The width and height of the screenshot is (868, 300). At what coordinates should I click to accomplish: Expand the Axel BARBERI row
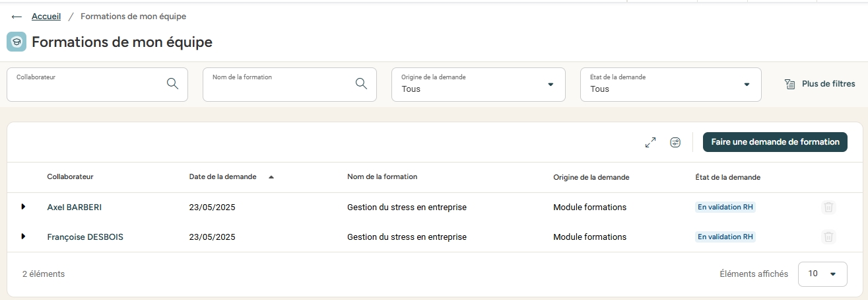(23, 207)
